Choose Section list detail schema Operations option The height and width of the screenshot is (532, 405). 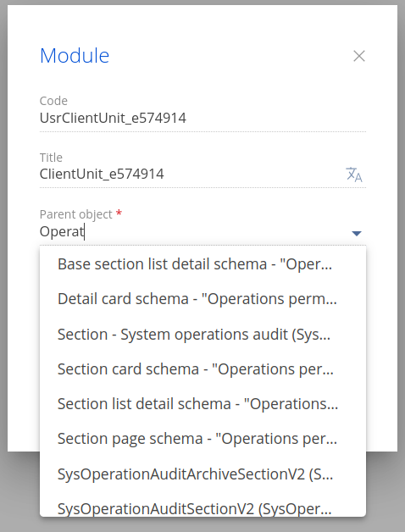pyautogui.click(x=202, y=404)
